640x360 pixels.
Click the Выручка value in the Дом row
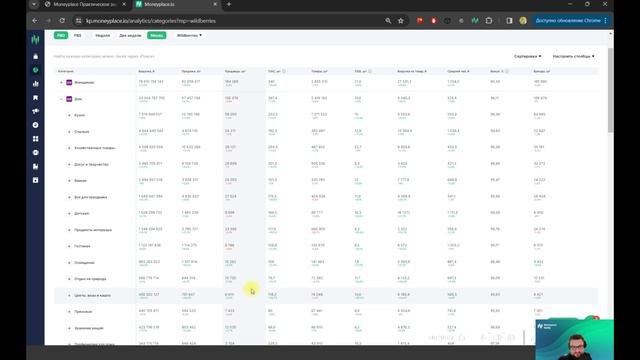point(151,98)
